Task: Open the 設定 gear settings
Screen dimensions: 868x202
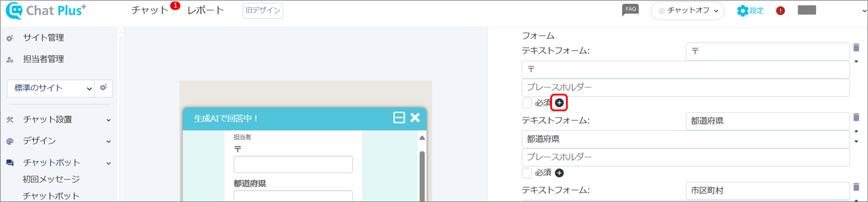Action: pos(750,11)
